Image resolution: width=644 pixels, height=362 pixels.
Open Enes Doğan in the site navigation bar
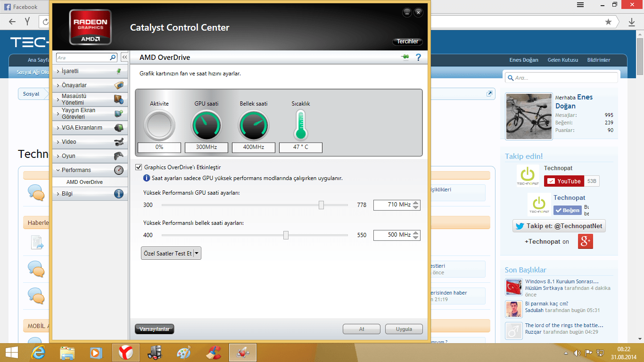524,60
